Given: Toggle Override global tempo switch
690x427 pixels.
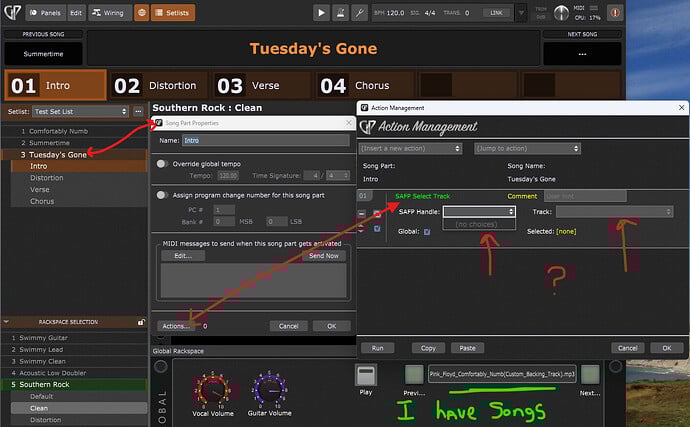Looking at the screenshot, I should [163, 163].
